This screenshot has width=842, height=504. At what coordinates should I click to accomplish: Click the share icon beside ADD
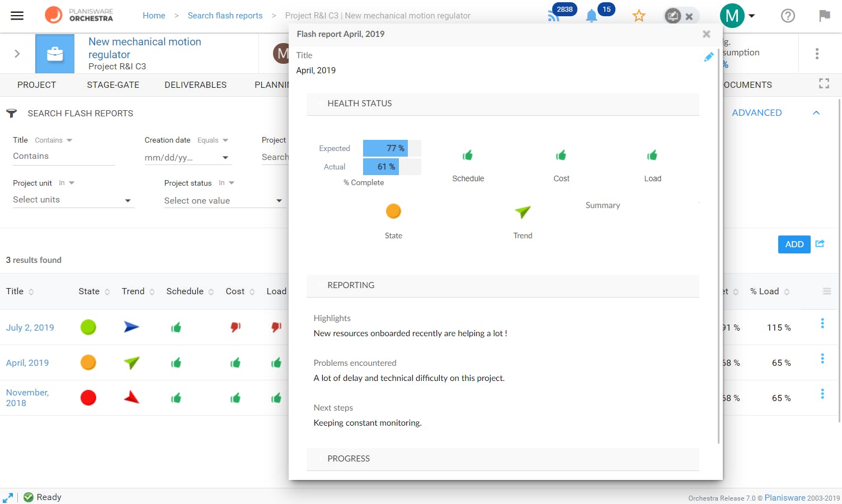point(820,244)
